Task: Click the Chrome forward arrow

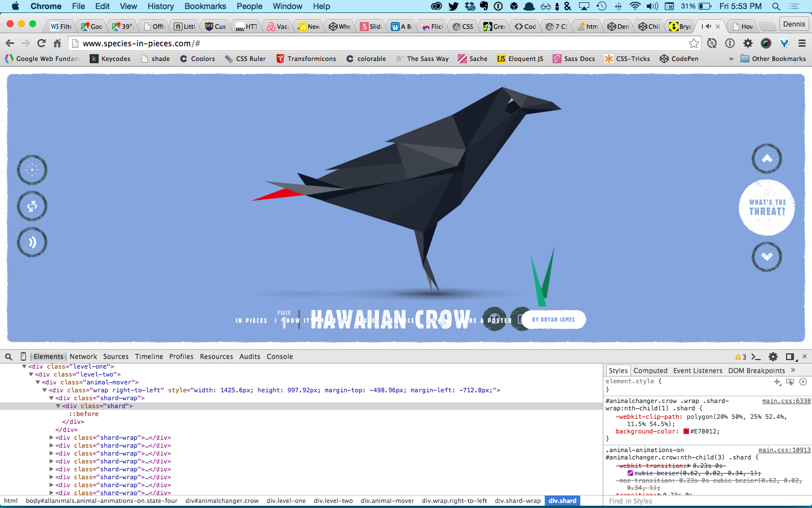Action: (25, 43)
